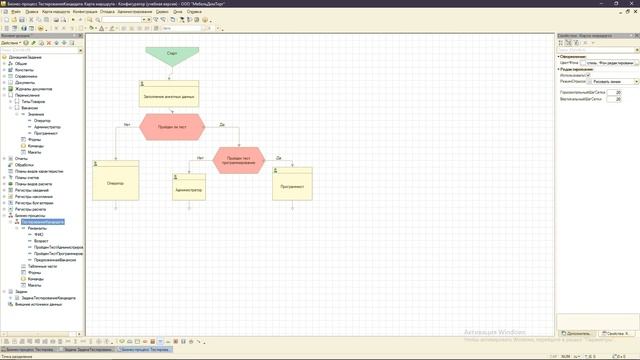Click the red delete X icon in configuration panel
This screenshot has height=360, width=640.
click(49, 43)
